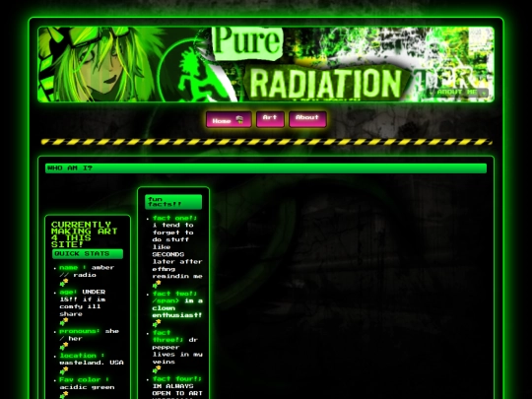This screenshot has height=399, width=532.
Task: Click the ABOUT ME label on the banner
Action: click(457, 92)
